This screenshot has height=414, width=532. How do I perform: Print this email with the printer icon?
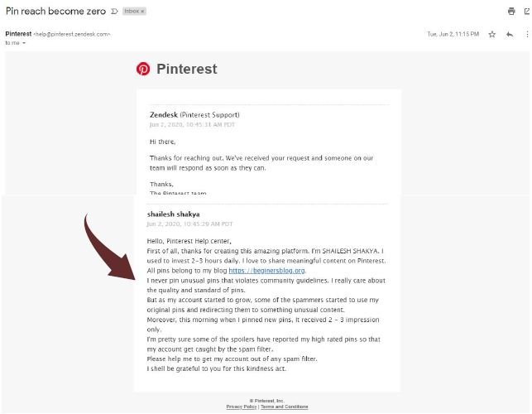(511, 12)
